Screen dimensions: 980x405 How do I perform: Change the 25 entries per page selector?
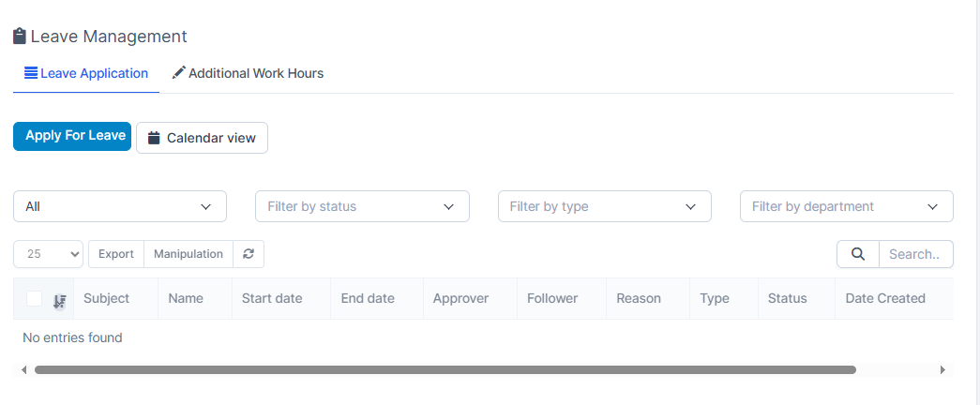(48, 254)
